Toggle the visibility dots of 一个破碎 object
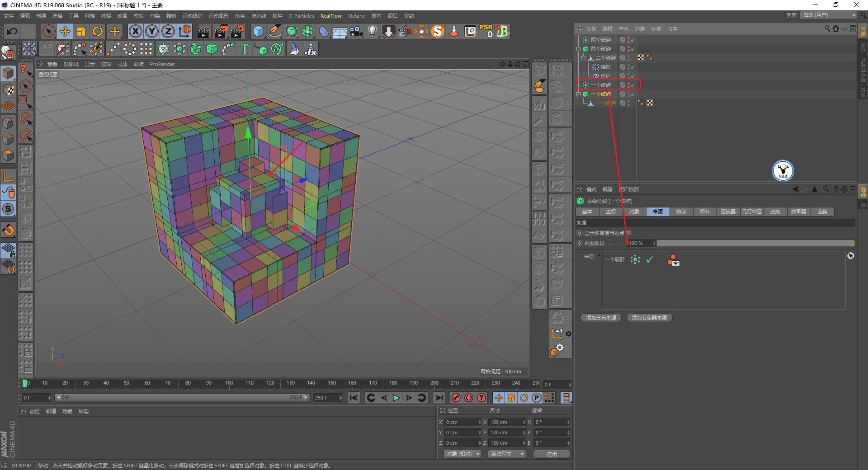Screen dimensions: 868x470 pyautogui.click(x=629, y=85)
